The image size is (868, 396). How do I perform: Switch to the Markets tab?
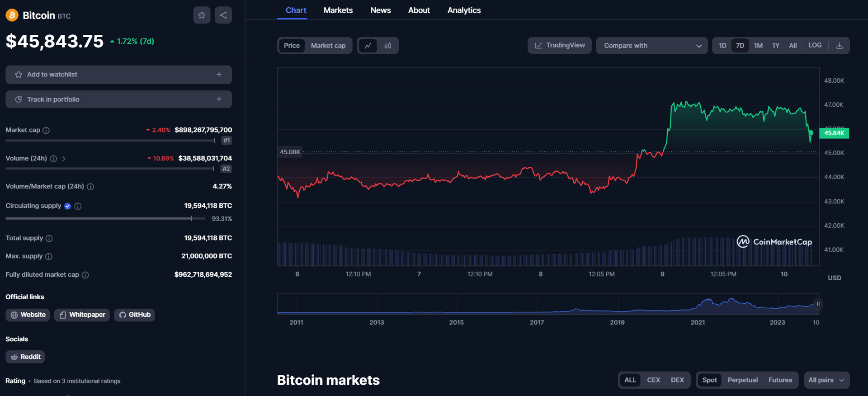point(338,10)
